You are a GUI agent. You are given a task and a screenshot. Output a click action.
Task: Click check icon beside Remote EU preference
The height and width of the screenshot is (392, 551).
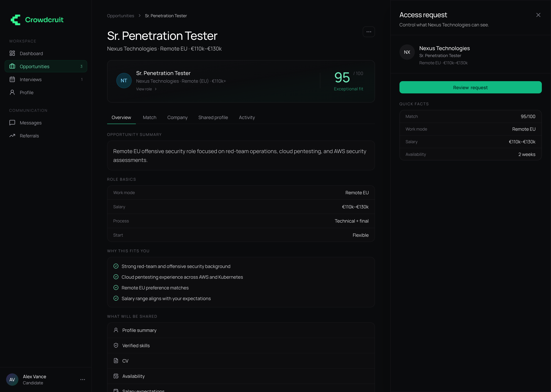point(116,287)
